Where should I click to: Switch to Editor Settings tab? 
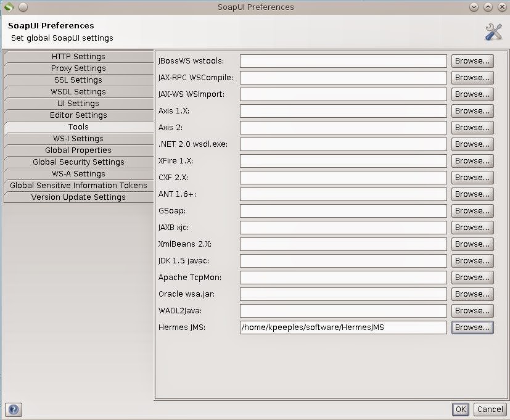[78, 115]
